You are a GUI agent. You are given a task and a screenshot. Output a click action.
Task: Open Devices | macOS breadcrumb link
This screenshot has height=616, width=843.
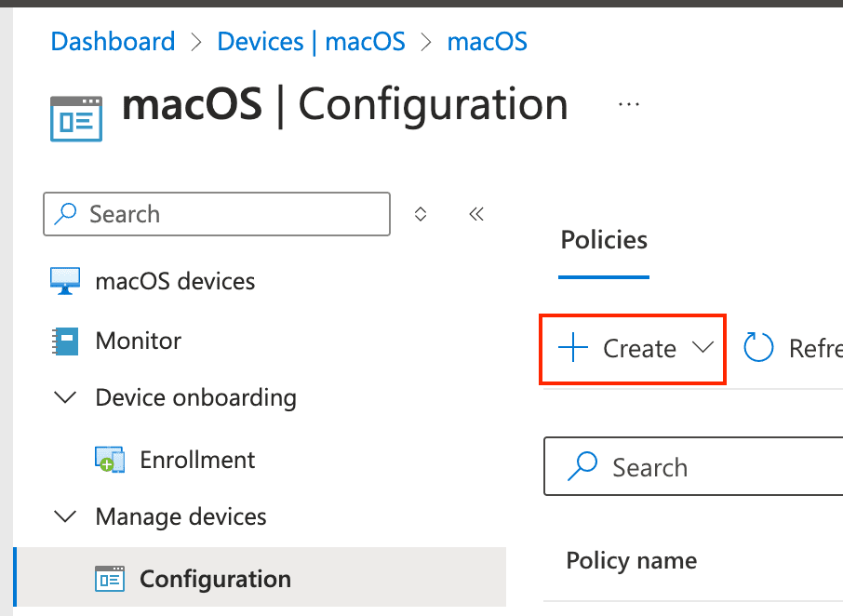(x=311, y=41)
